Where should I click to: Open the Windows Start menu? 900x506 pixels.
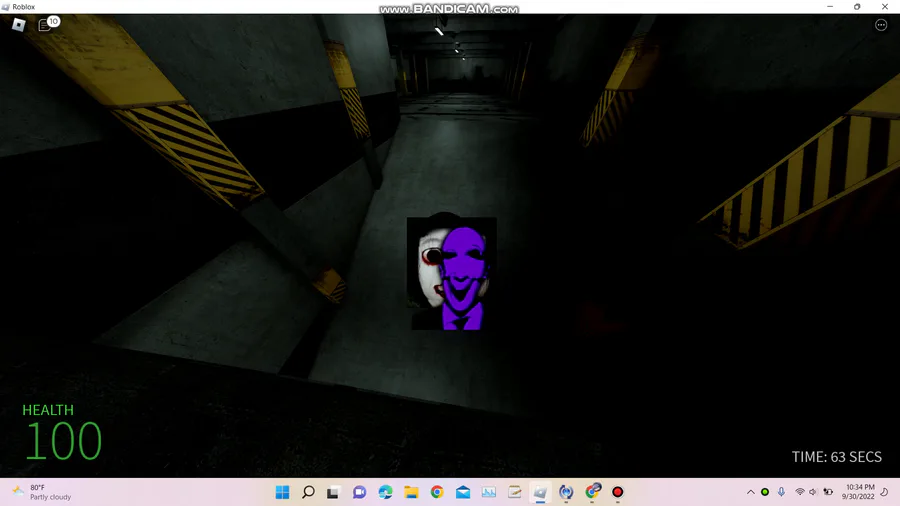click(x=282, y=492)
